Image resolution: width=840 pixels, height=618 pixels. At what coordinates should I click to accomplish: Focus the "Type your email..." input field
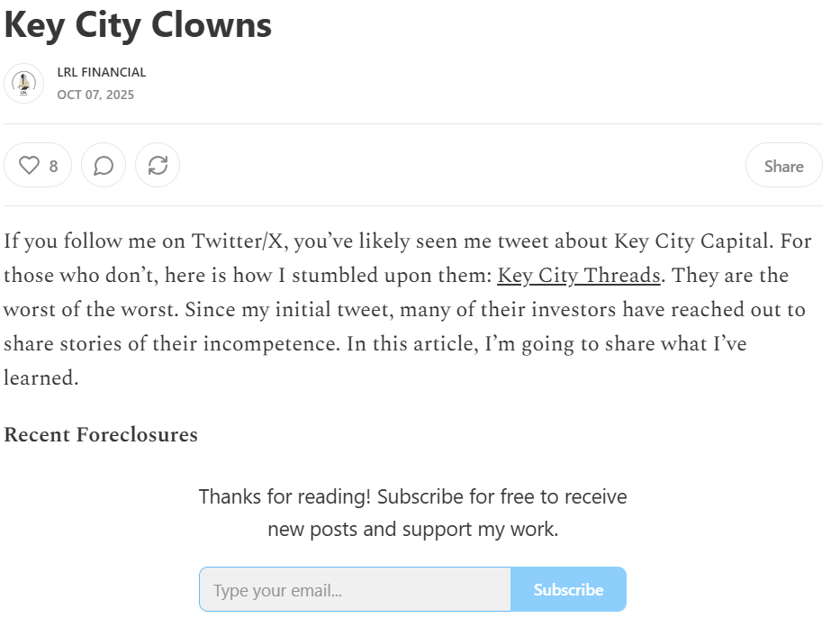tap(355, 590)
